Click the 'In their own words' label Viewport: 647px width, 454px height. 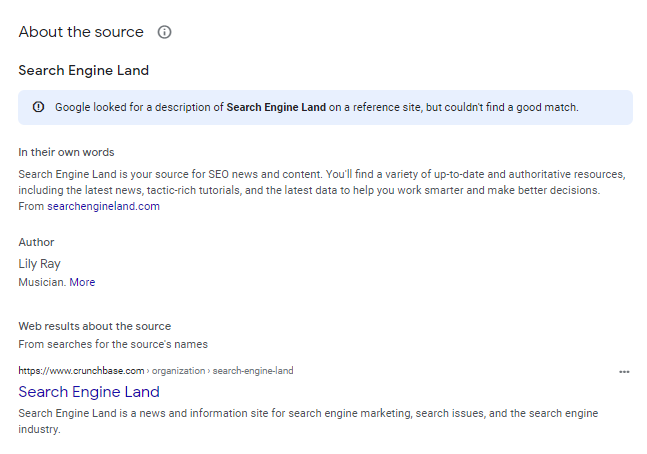66,152
